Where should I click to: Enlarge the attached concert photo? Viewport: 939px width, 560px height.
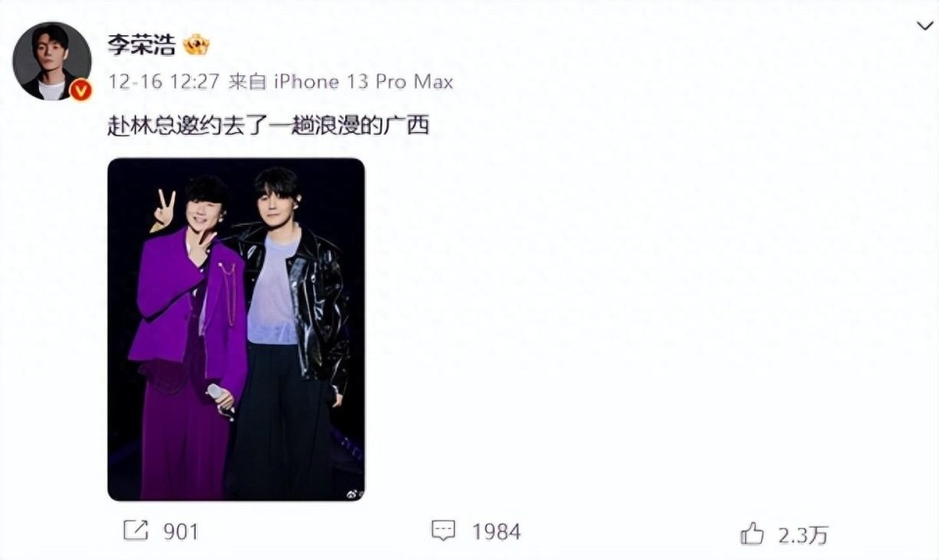point(236,329)
